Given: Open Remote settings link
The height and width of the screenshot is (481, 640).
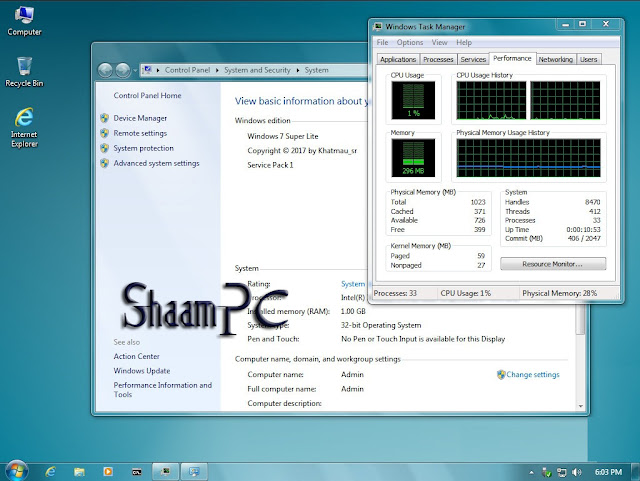Looking at the screenshot, I should (x=140, y=133).
